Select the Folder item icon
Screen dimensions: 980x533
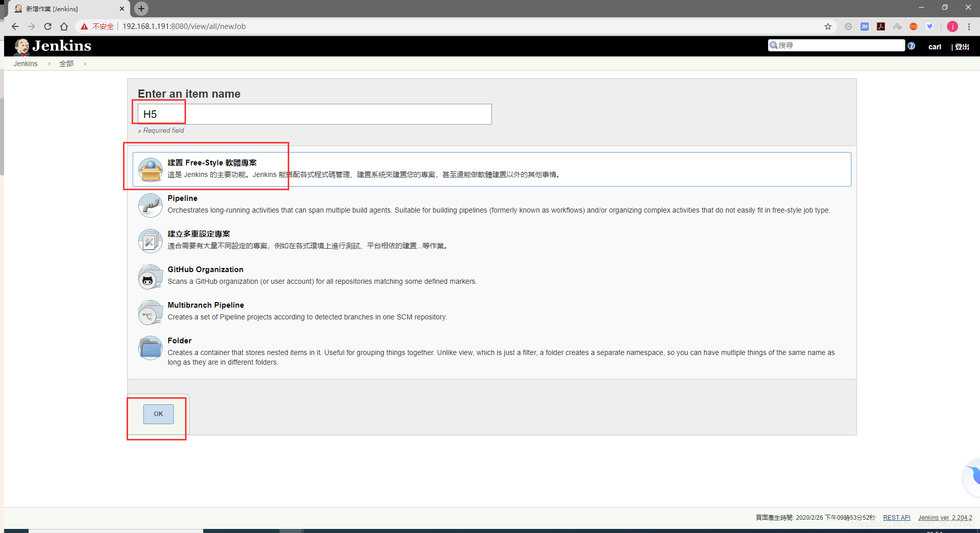(150, 347)
